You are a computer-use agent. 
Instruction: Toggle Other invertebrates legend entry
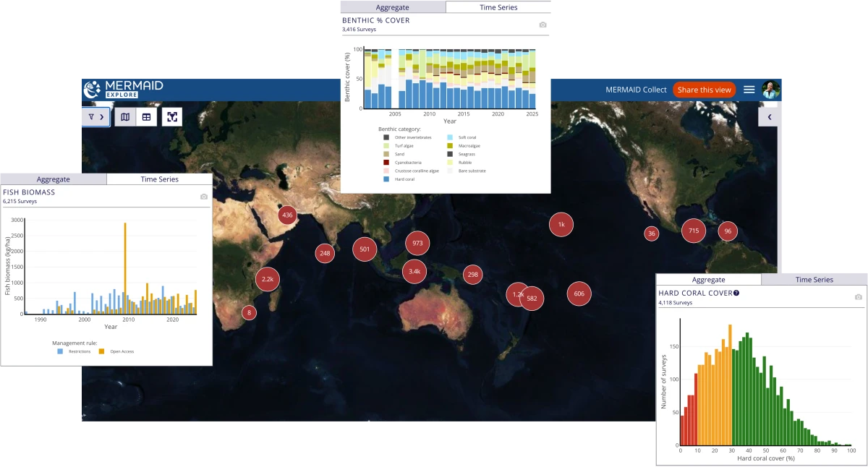[x=407, y=137]
